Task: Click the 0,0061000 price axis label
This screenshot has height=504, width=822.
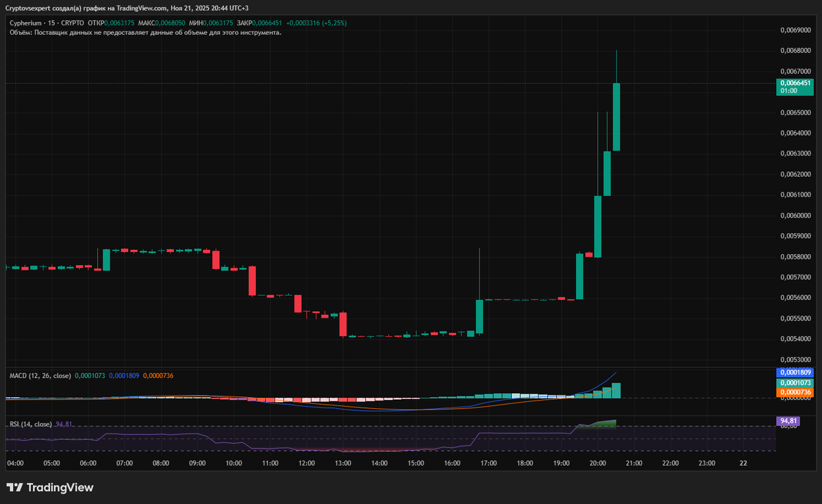Action: (x=795, y=194)
